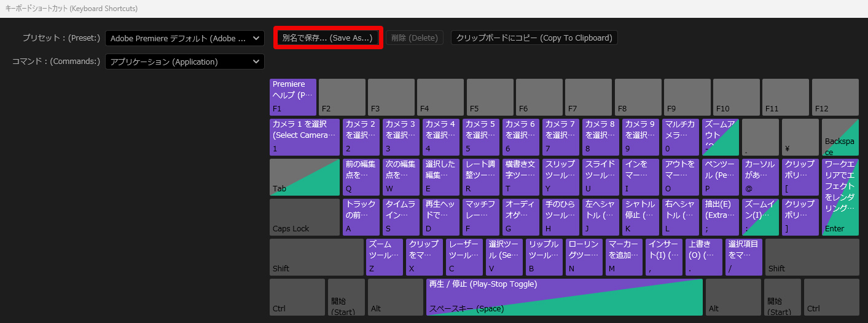
Task: Select the Q key, previous edit point
Action: (x=361, y=177)
